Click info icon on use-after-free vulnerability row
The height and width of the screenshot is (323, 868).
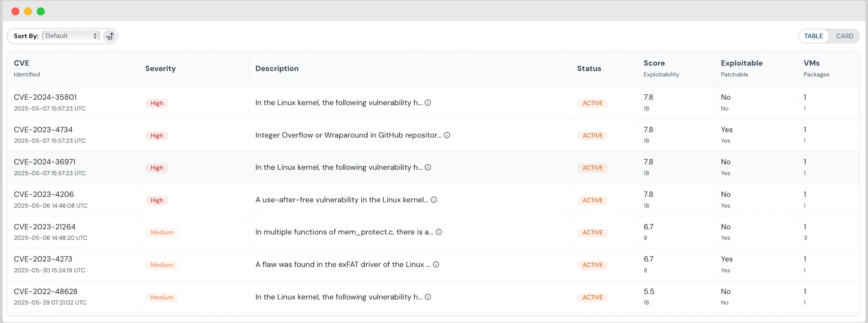[433, 199]
